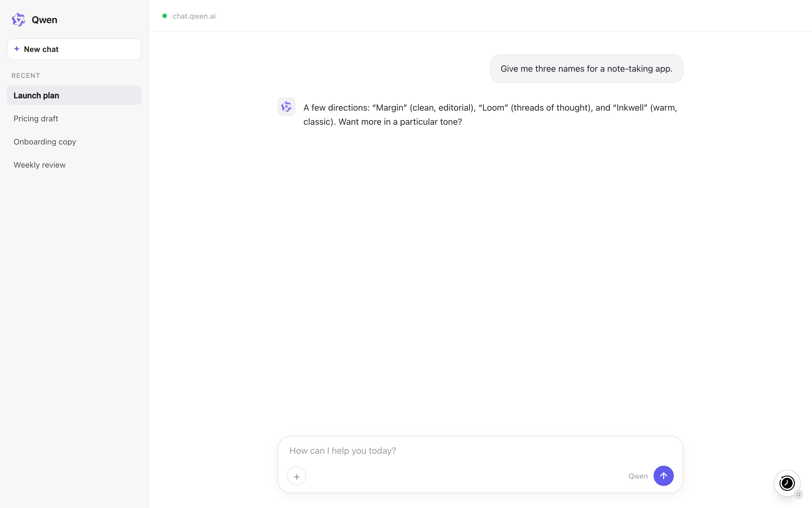Select the Onboarding copy chat

tap(74, 141)
